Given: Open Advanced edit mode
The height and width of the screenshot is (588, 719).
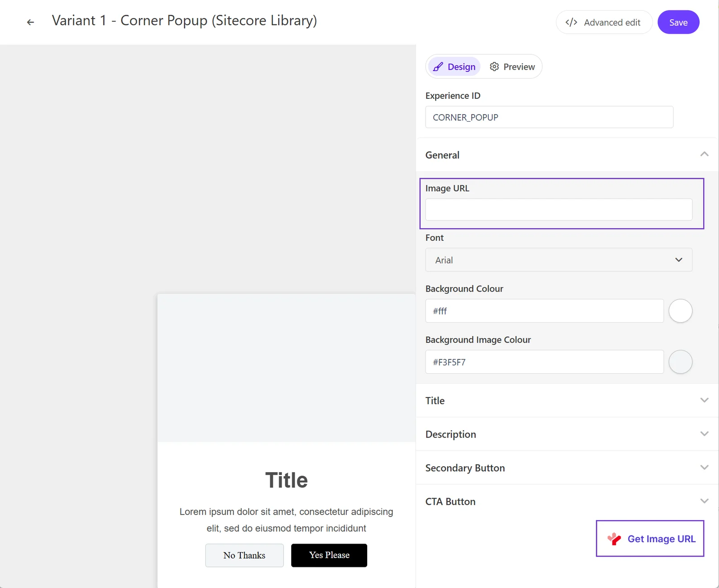Looking at the screenshot, I should (604, 22).
